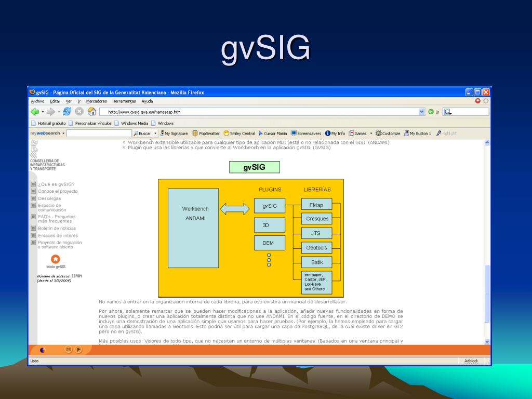The height and width of the screenshot is (399, 532).
Task: Open the Ver menu
Action: pos(69,101)
